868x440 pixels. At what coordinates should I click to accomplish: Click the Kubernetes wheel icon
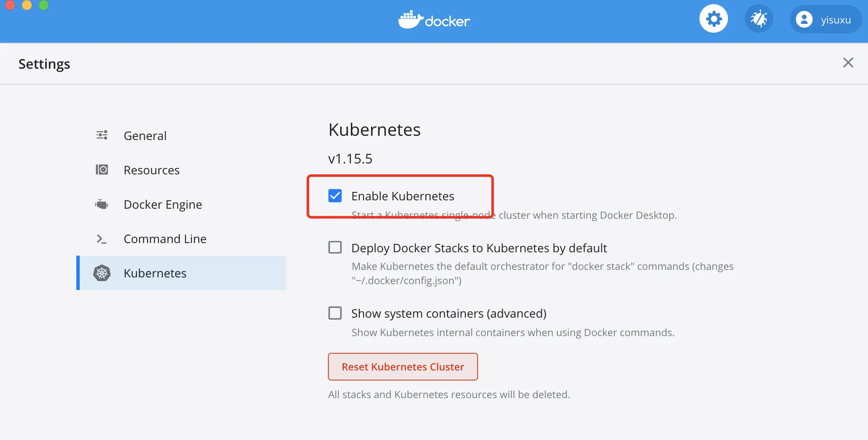[102, 273]
